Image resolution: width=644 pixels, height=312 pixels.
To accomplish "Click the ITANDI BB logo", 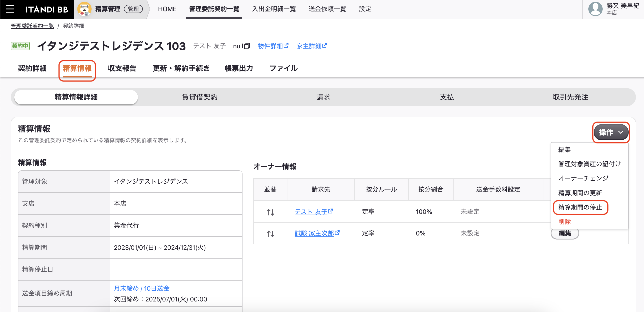I will [x=47, y=9].
